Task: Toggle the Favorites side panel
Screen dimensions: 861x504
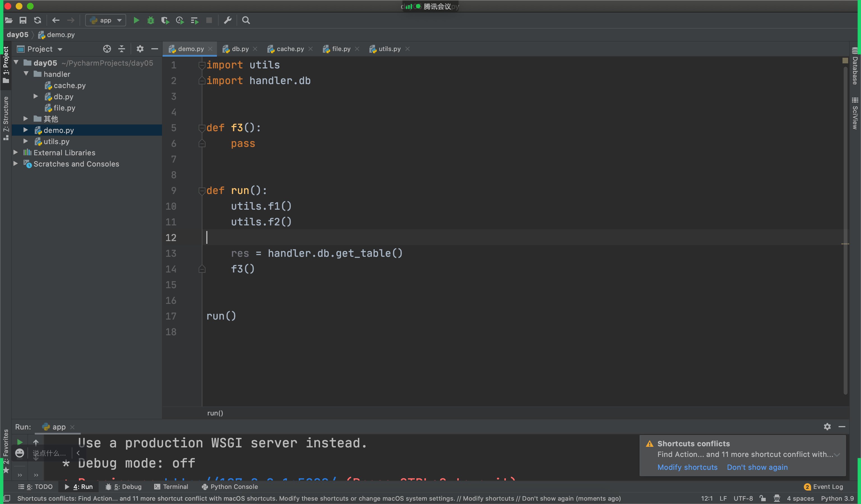Action: (x=6, y=451)
